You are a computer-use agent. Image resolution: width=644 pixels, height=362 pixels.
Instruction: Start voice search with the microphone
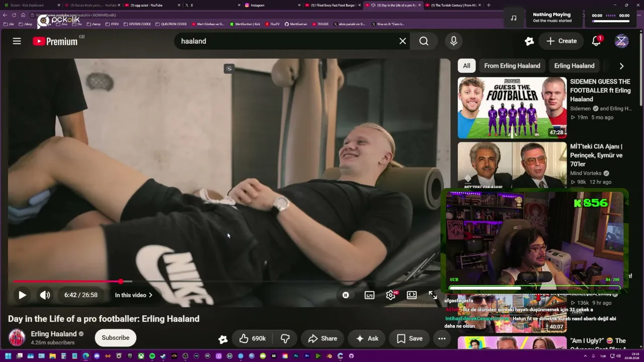pos(453,41)
